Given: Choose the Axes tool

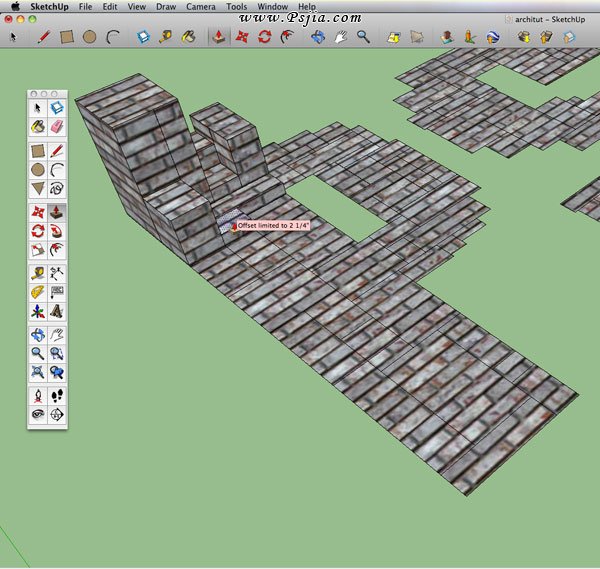Looking at the screenshot, I should (x=37, y=312).
